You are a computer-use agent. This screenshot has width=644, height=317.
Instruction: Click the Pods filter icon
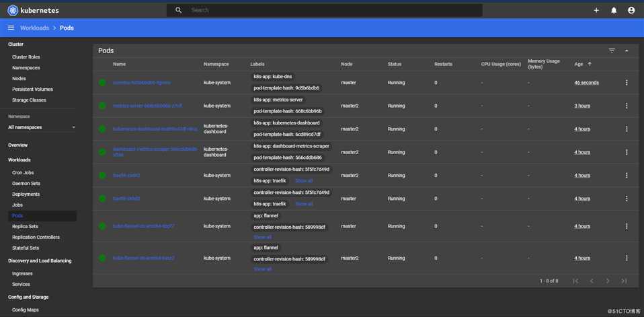(612, 50)
